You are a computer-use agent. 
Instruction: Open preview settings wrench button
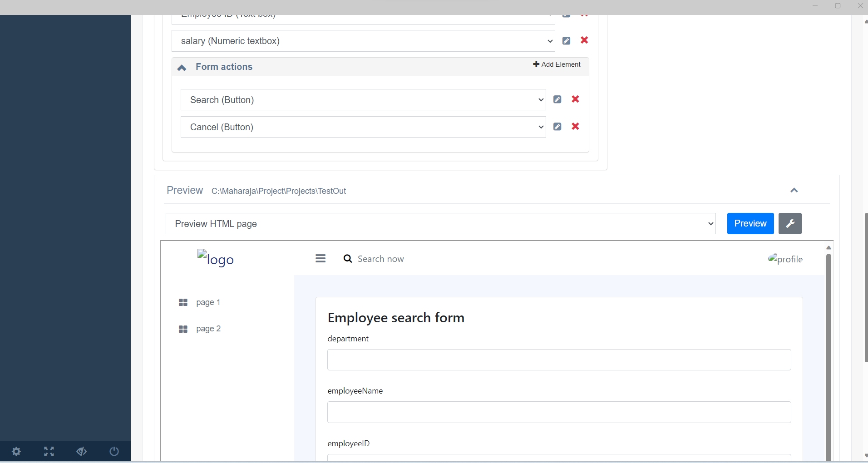pyautogui.click(x=790, y=223)
